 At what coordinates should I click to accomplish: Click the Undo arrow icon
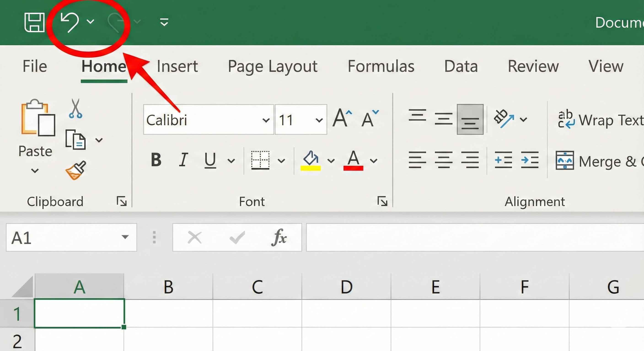point(70,22)
